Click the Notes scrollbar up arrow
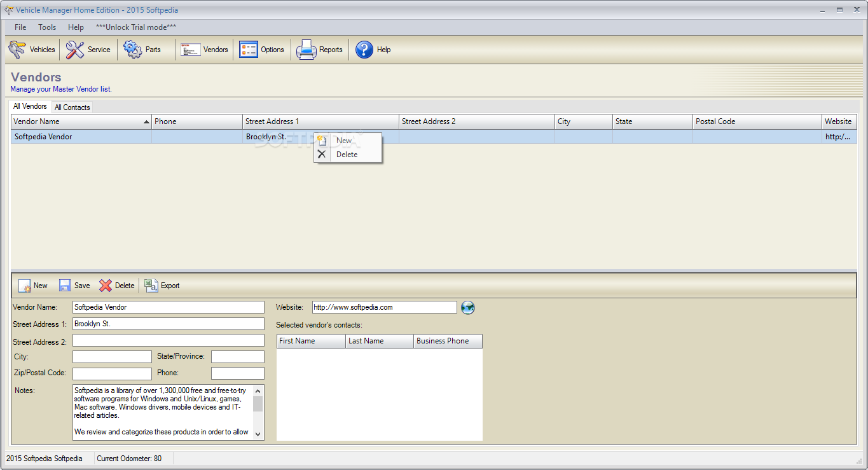Image resolution: width=868 pixels, height=470 pixels. tap(258, 391)
